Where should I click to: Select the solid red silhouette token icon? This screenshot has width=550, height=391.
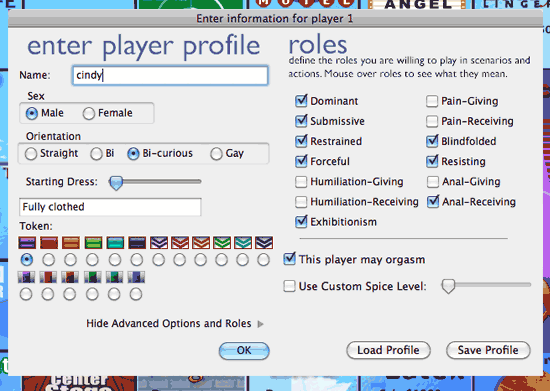(48, 277)
